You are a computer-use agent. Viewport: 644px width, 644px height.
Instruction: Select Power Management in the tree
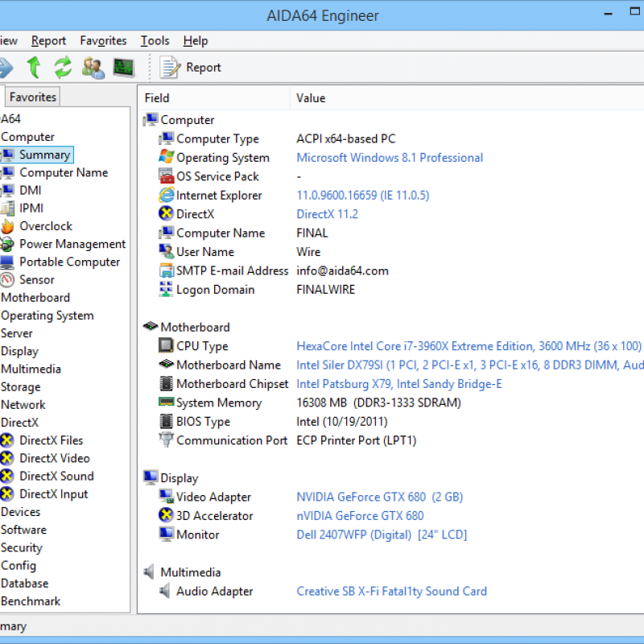pos(72,244)
